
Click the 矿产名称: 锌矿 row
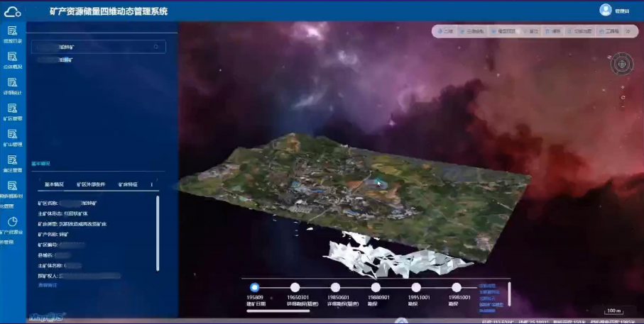point(53,235)
